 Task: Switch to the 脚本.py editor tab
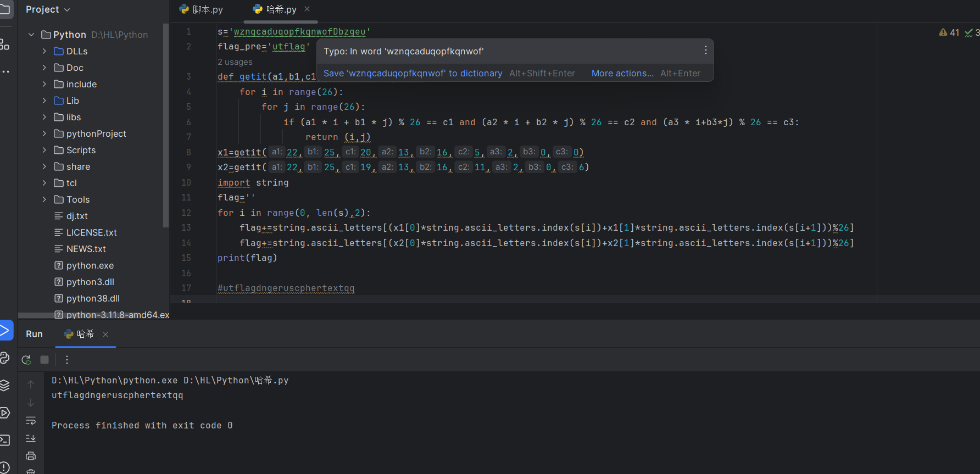click(201, 9)
